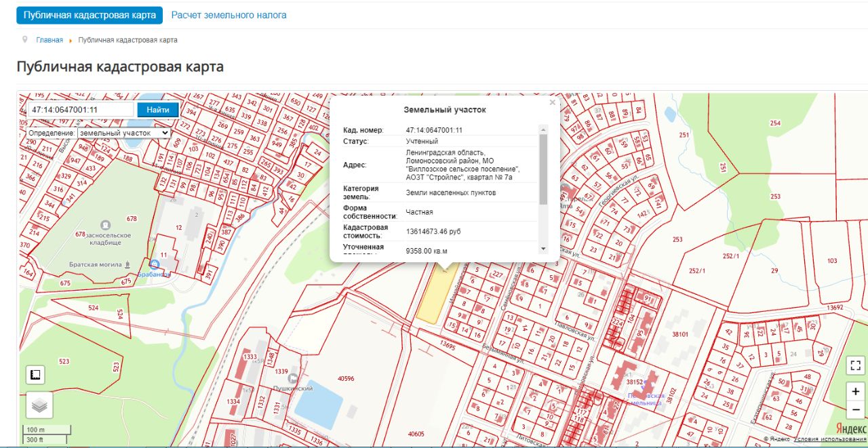
Task: Click the legend panel icon above layers
Action: coord(35,374)
